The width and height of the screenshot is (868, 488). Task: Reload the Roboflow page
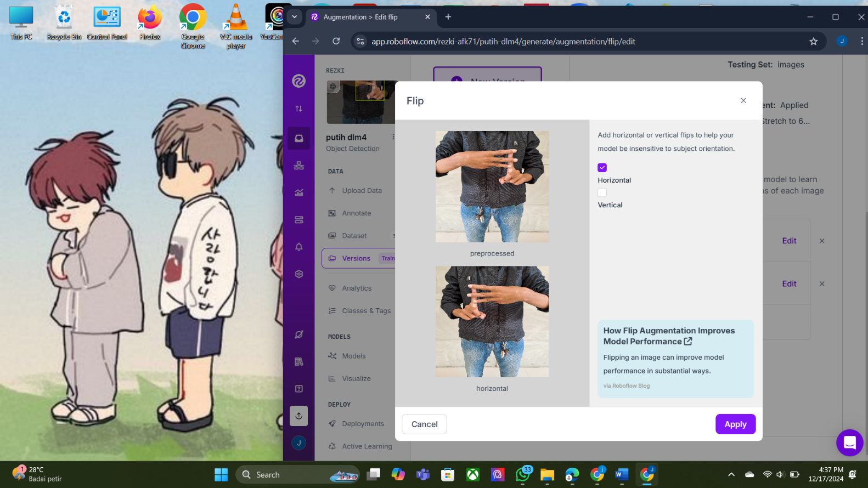click(x=336, y=41)
